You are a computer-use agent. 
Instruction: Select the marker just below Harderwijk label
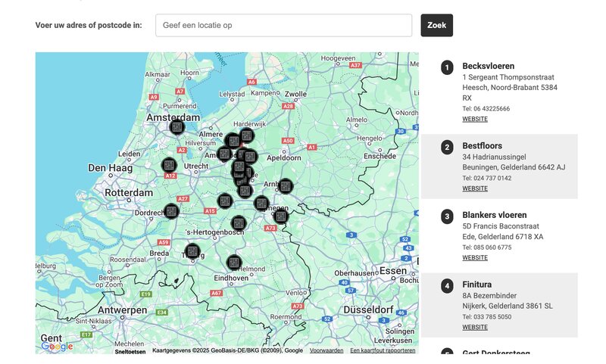[x=247, y=135]
